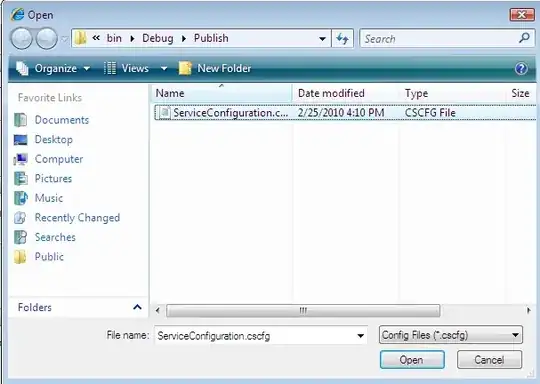Image resolution: width=540 pixels, height=384 pixels.
Task: Open Recently Changed in Favorite Links
Action: click(67, 218)
